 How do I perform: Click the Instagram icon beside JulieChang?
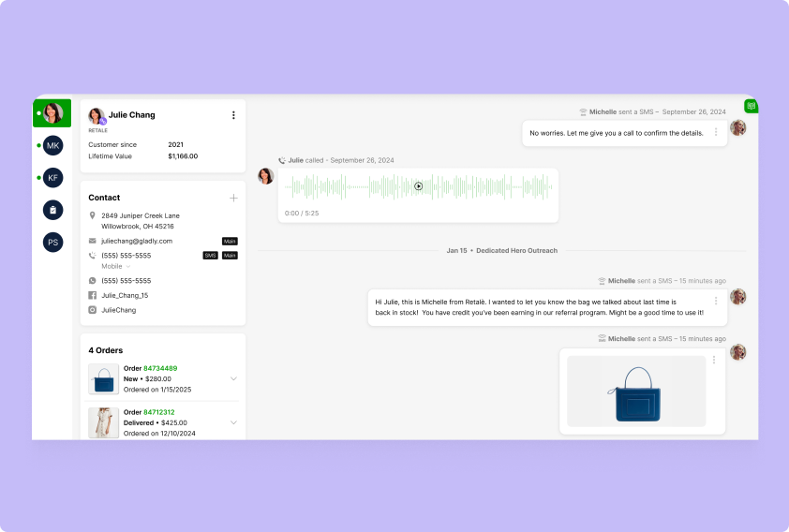click(92, 310)
